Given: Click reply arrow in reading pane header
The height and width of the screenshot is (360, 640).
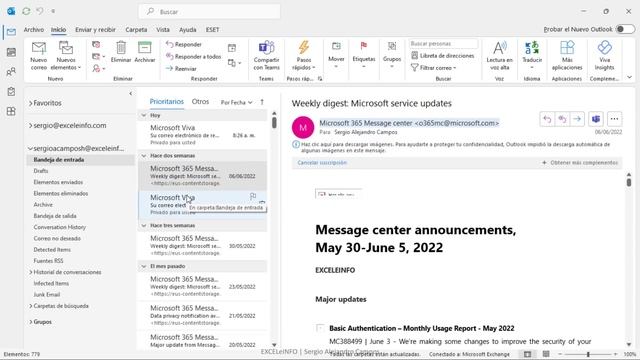Looking at the screenshot, I should pyautogui.click(x=547, y=119).
